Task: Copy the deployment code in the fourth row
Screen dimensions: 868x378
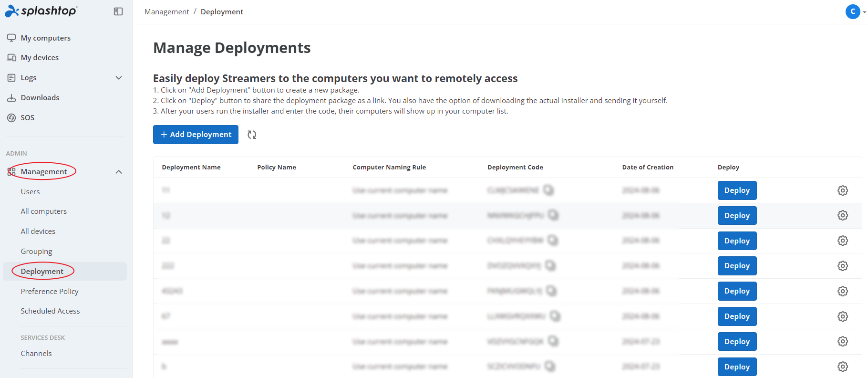Action: tap(550, 265)
